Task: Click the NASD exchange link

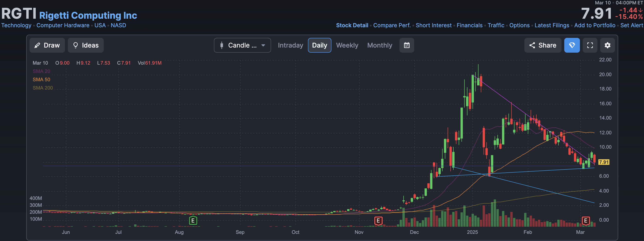Action: click(118, 25)
